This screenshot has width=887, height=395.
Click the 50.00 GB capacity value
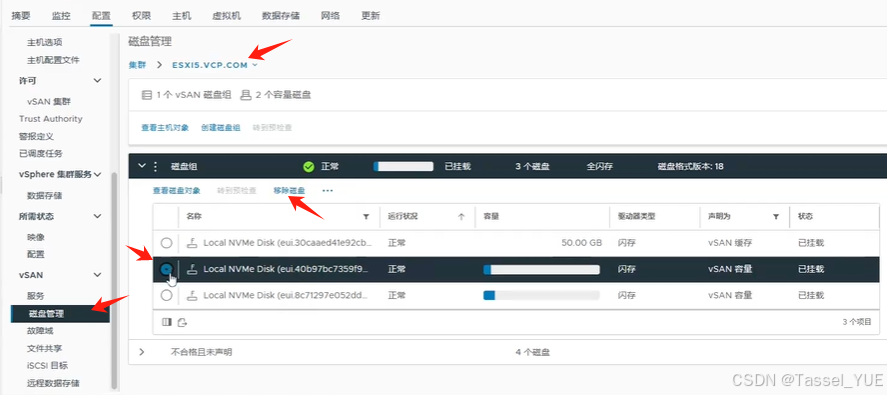click(x=582, y=243)
